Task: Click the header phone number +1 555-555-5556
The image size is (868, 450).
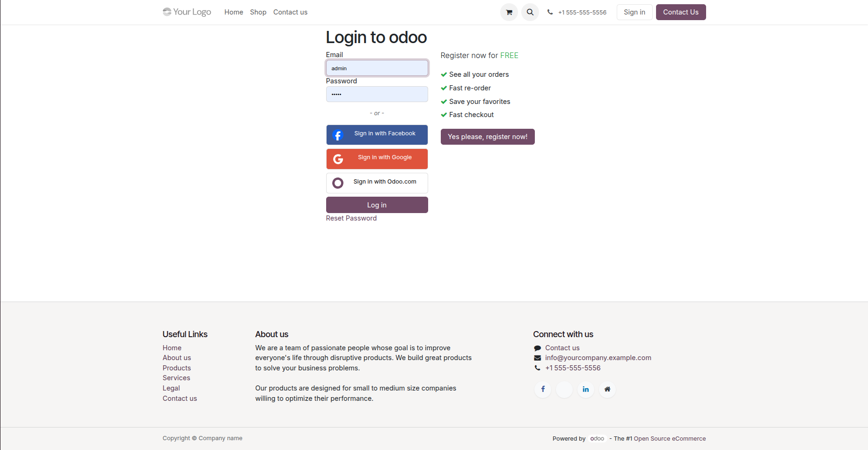Action: point(582,13)
